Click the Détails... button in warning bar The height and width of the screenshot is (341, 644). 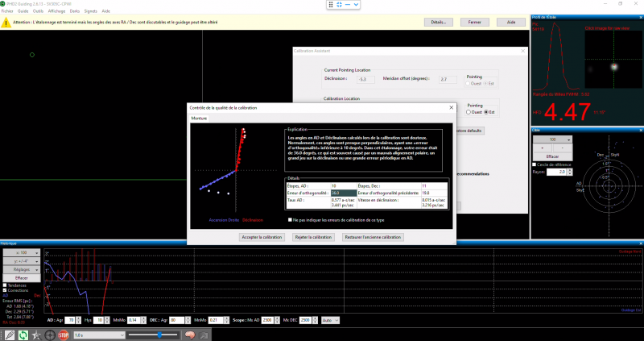click(x=439, y=23)
